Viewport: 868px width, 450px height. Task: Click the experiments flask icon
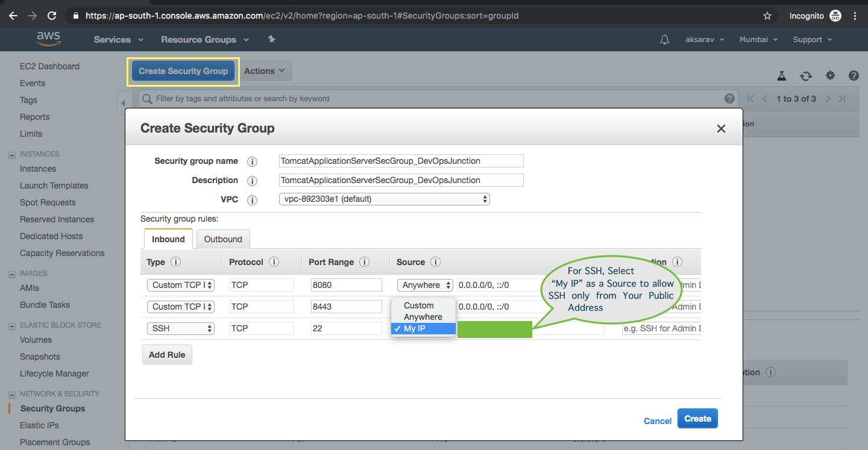[x=782, y=76]
